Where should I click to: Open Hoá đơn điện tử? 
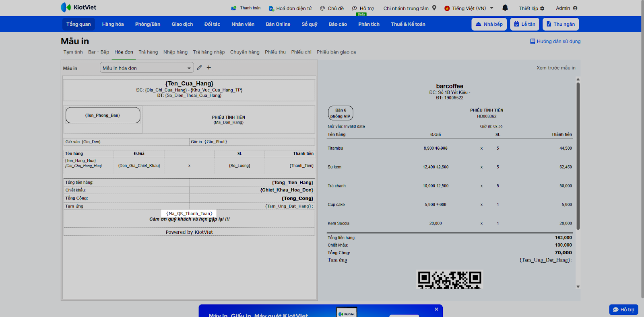point(290,8)
